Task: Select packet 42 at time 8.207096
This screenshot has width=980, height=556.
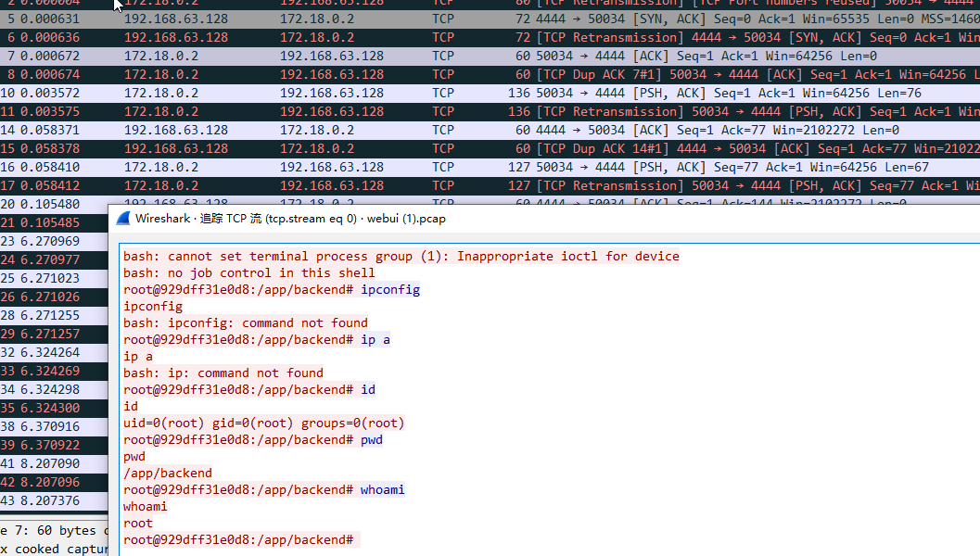Action: pyautogui.click(x=54, y=482)
